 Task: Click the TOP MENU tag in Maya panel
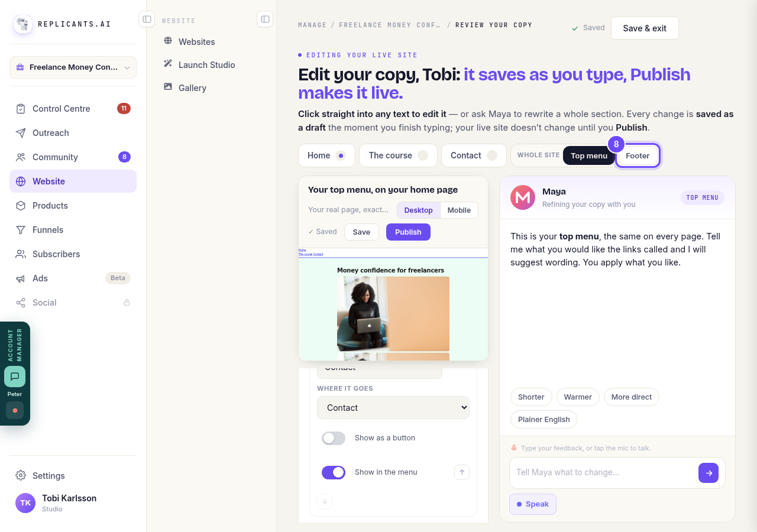[702, 197]
